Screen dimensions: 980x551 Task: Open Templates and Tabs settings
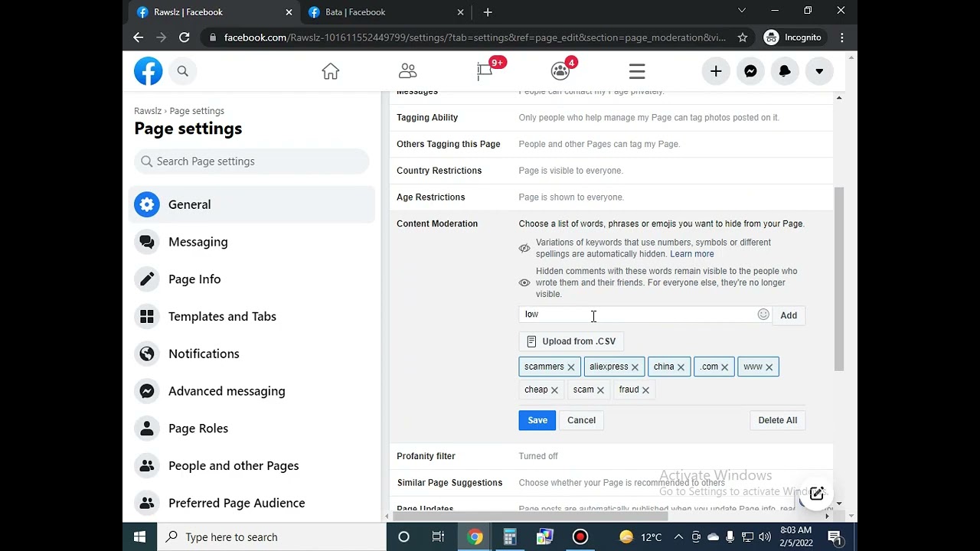point(252,316)
